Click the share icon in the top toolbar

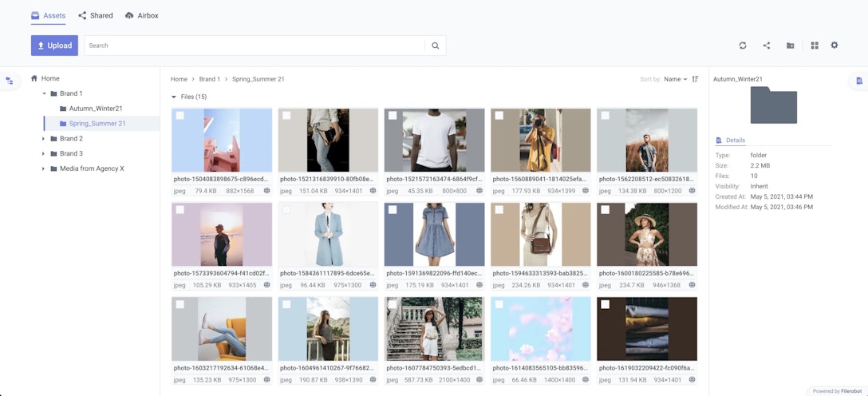point(767,46)
